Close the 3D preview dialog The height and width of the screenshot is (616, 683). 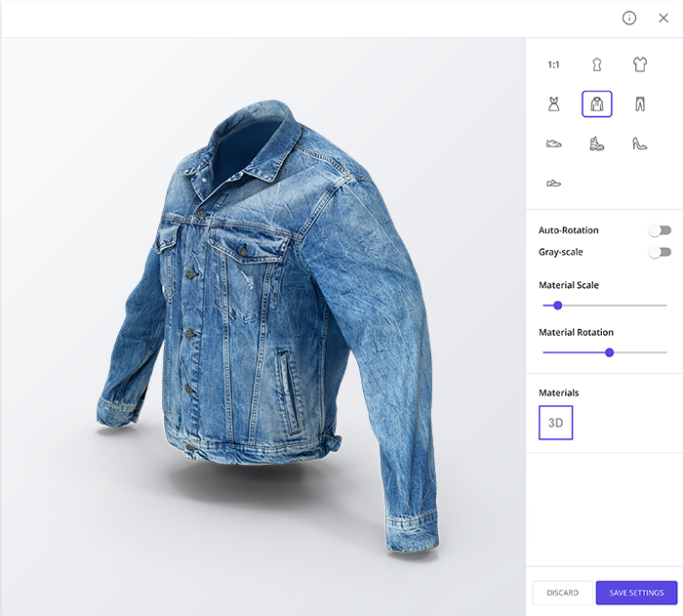coord(663,18)
